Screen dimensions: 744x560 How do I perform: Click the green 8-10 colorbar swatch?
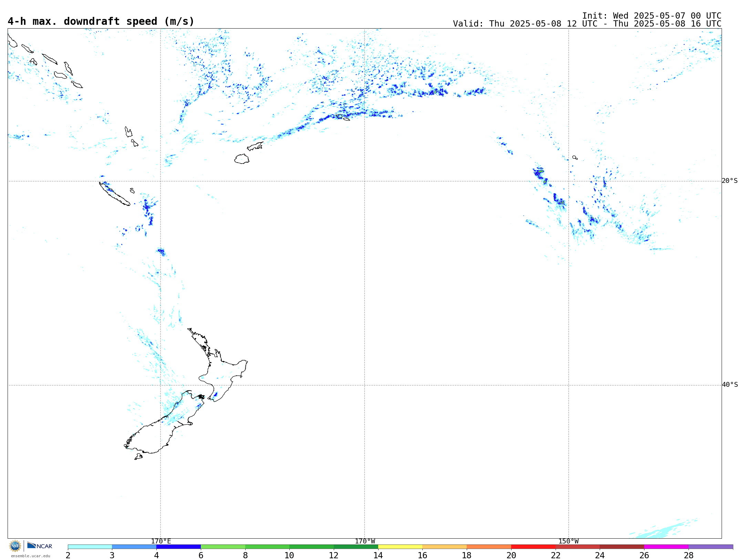pos(267,547)
